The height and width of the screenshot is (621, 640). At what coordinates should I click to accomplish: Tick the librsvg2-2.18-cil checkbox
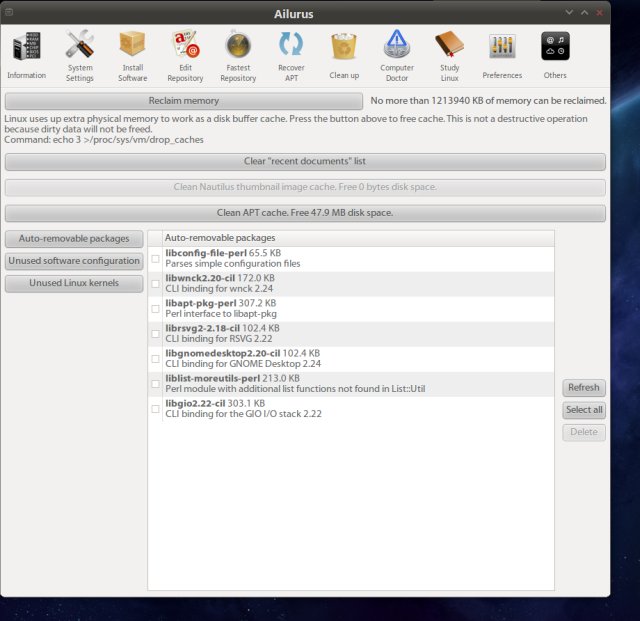tap(156, 334)
